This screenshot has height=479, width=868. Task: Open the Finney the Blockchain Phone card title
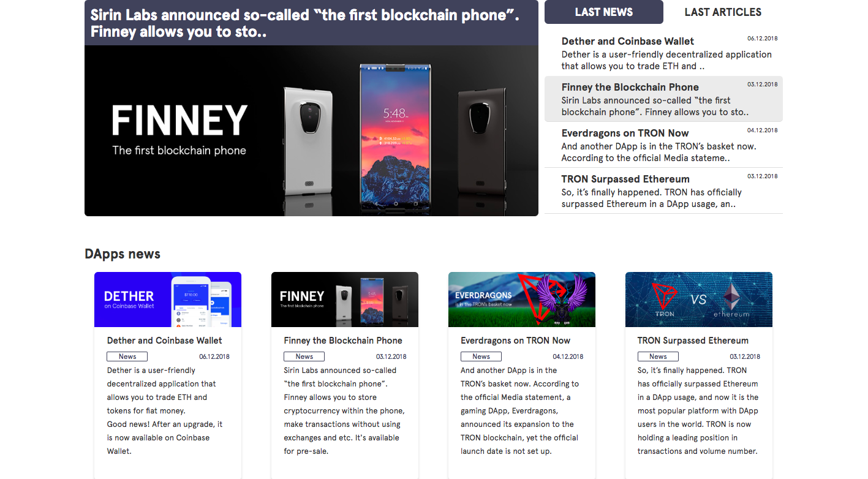click(x=343, y=340)
